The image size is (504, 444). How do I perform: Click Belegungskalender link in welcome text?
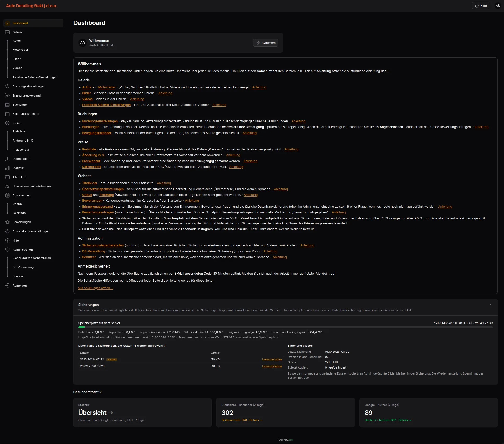97,133
